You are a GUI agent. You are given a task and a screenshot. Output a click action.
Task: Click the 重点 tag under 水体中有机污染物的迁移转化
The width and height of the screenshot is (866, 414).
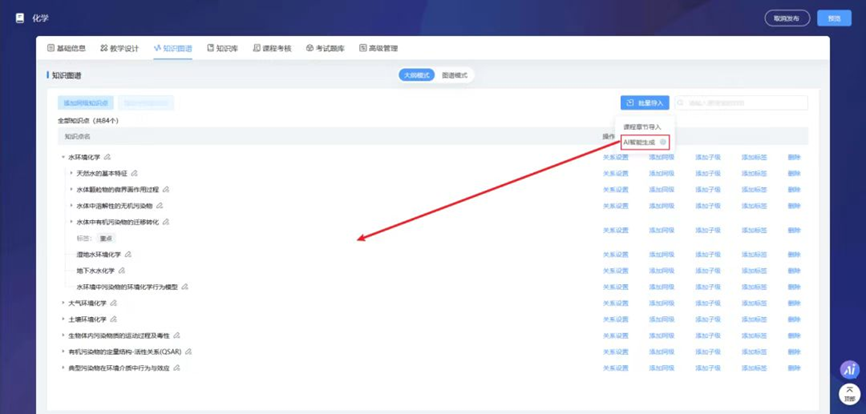pyautogui.click(x=106, y=238)
